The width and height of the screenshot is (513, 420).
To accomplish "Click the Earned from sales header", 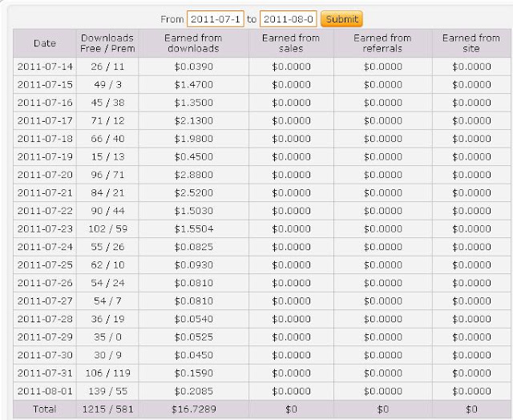I will (x=291, y=43).
